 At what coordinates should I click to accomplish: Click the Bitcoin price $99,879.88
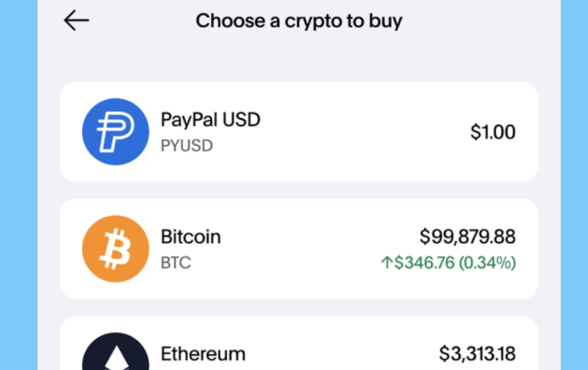pos(468,237)
